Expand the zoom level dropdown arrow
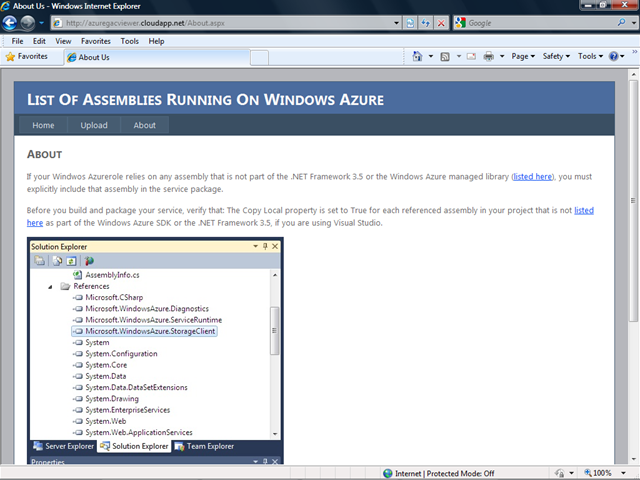This screenshot has width=640, height=480. pos(623,473)
